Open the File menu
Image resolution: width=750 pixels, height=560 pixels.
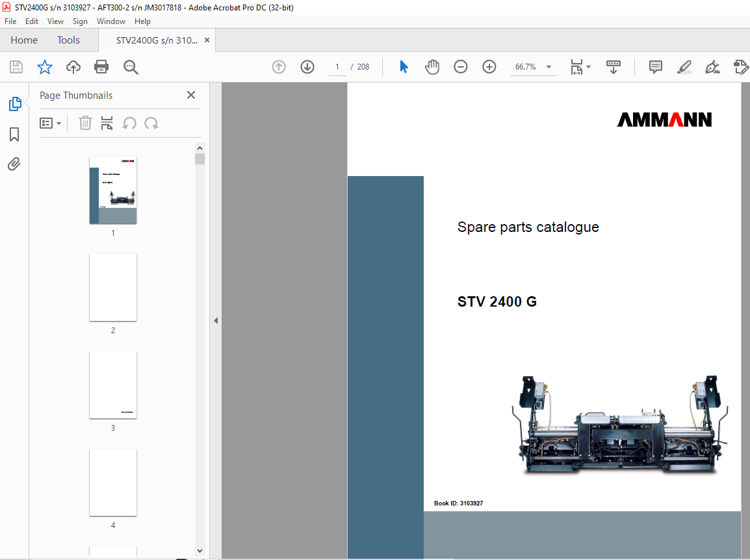click(10, 21)
